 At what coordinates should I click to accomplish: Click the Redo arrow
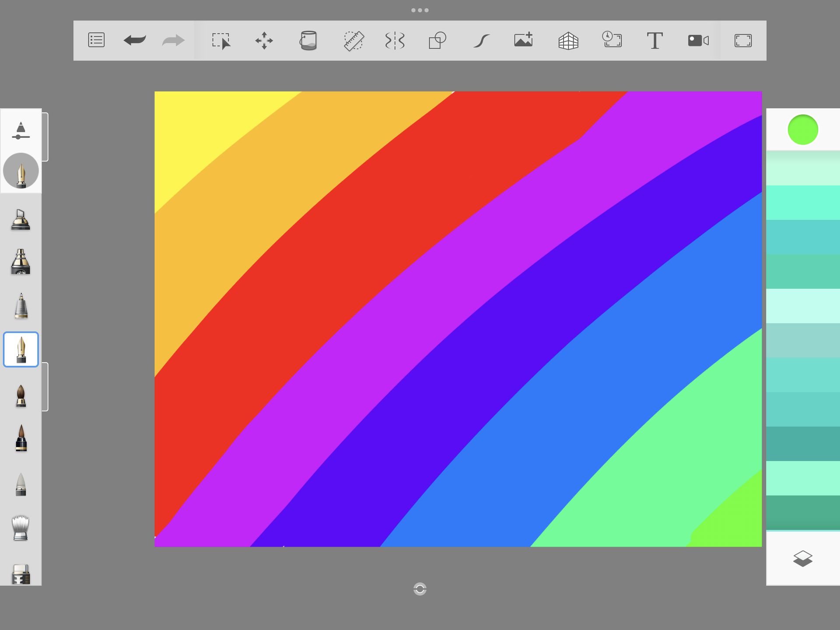tap(173, 41)
